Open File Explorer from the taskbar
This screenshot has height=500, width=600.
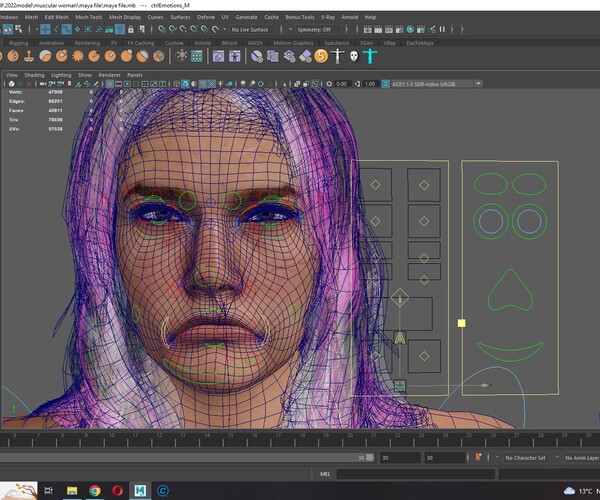pos(72,490)
